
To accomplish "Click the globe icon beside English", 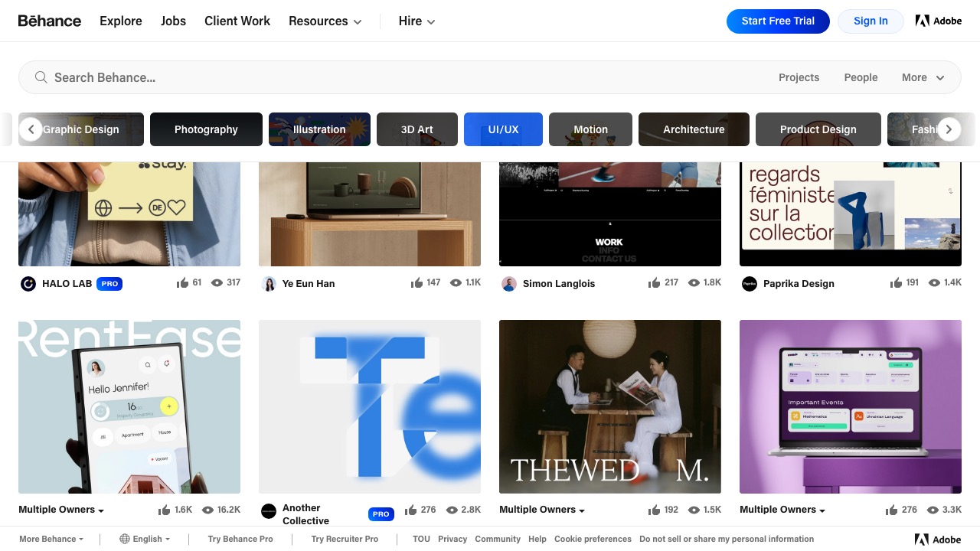I will click(x=125, y=539).
